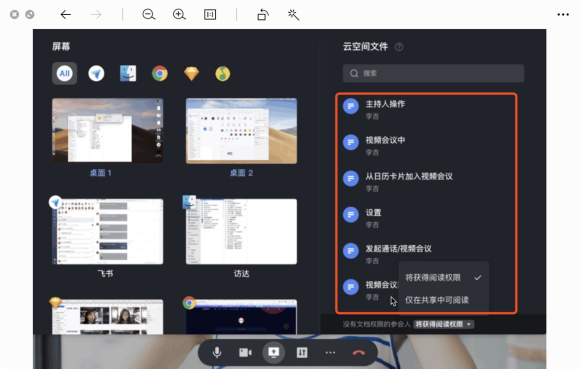Select the 访达 window thumbnail

pos(241,231)
